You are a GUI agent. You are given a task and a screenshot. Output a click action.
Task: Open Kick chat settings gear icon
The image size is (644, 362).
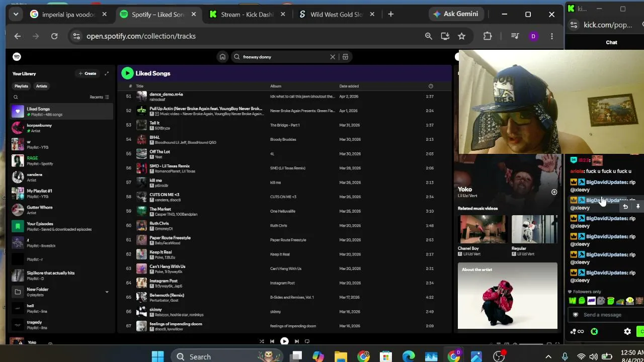(627, 331)
